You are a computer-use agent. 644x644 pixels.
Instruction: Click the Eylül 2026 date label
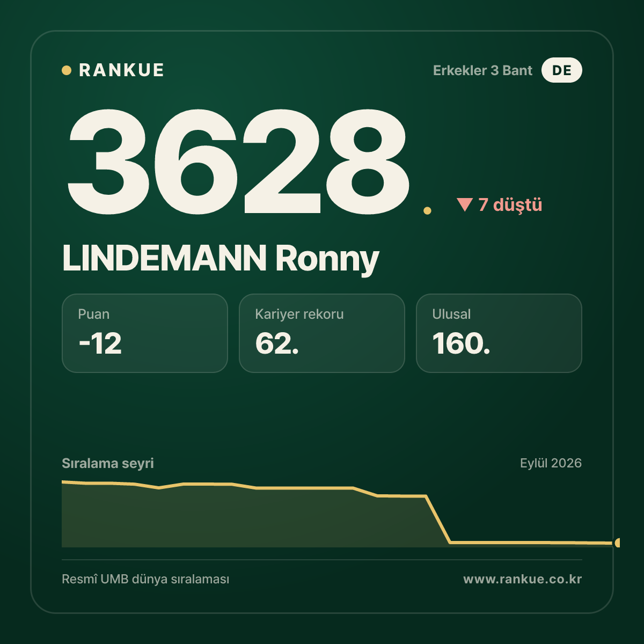[551, 463]
